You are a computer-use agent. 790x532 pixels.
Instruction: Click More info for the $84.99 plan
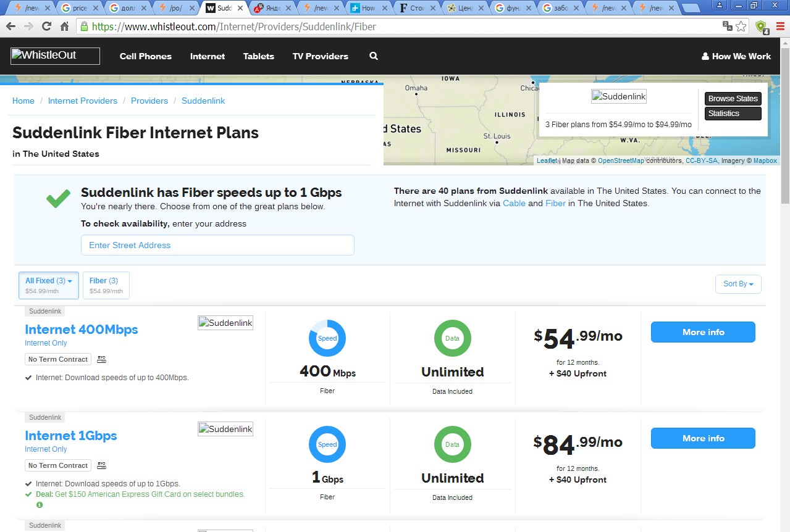tap(703, 438)
